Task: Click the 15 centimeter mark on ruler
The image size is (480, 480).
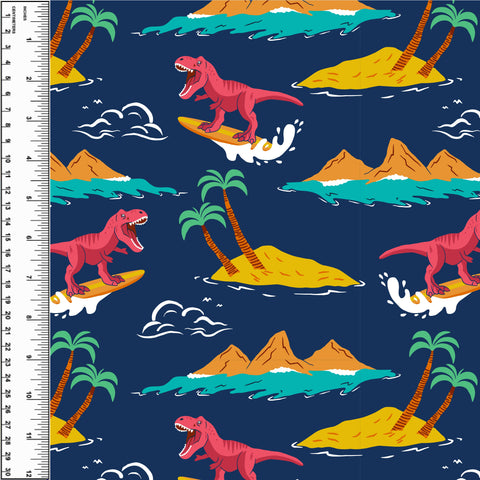Action: (8, 238)
